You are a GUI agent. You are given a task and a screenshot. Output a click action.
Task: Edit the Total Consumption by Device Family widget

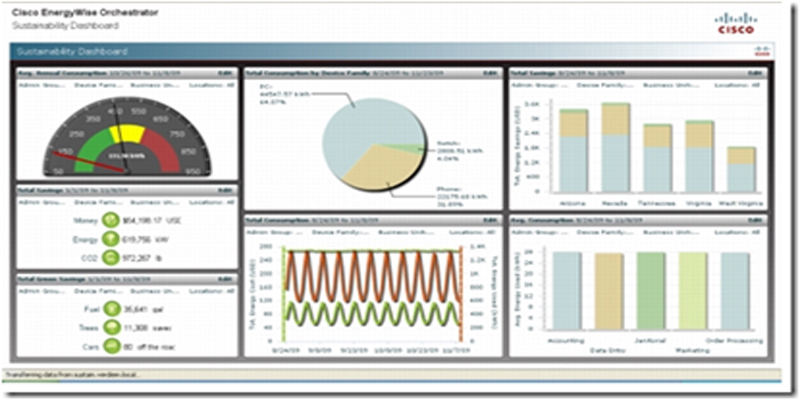490,73
